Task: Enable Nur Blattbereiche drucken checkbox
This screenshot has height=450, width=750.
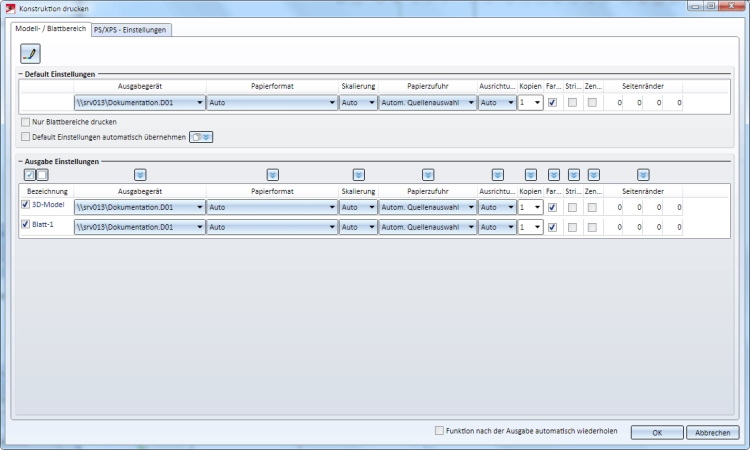Action: [25, 122]
